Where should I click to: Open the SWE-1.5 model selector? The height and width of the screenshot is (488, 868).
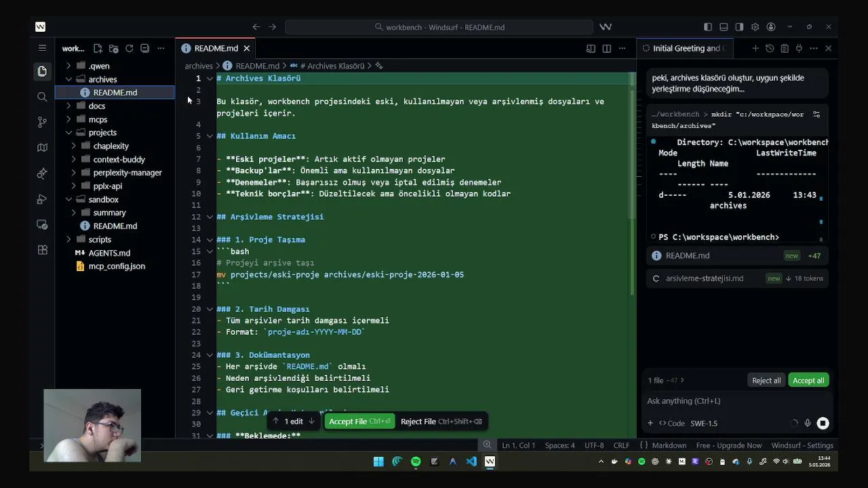click(x=704, y=423)
